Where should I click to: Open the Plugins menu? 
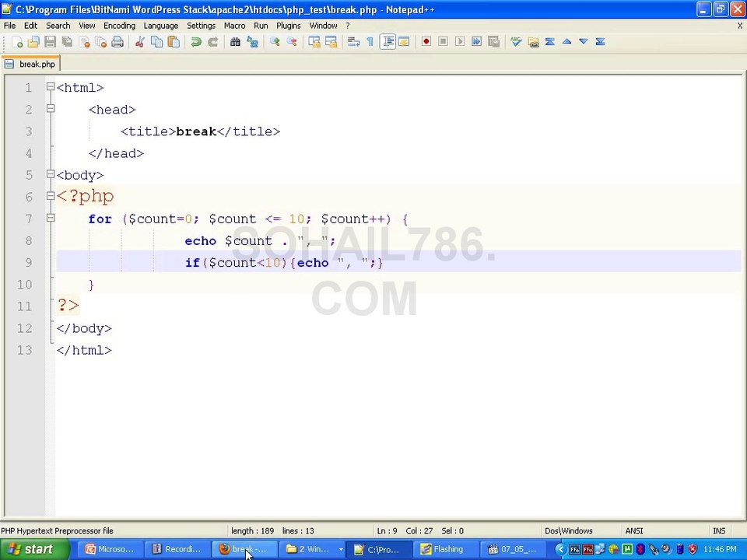click(288, 26)
